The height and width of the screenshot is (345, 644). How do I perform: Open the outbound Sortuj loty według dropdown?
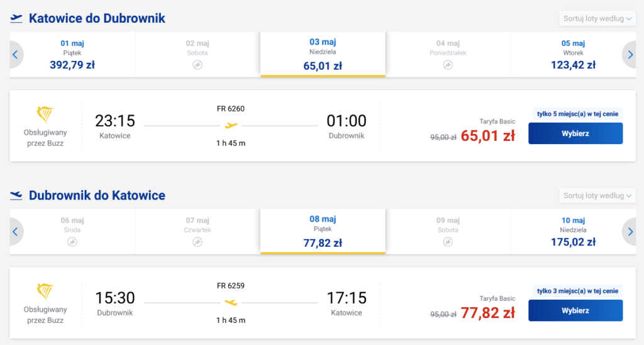pos(597,19)
